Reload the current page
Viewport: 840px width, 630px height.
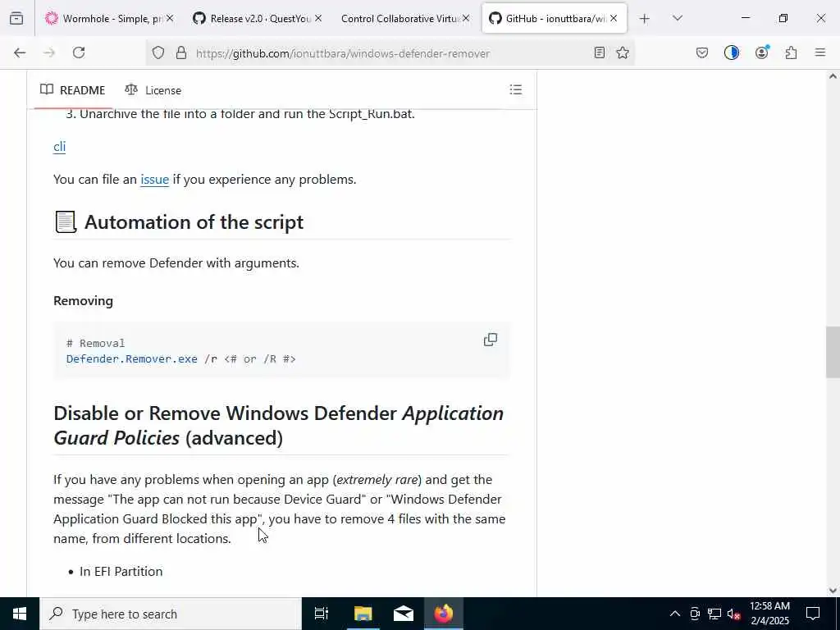pyautogui.click(x=79, y=52)
